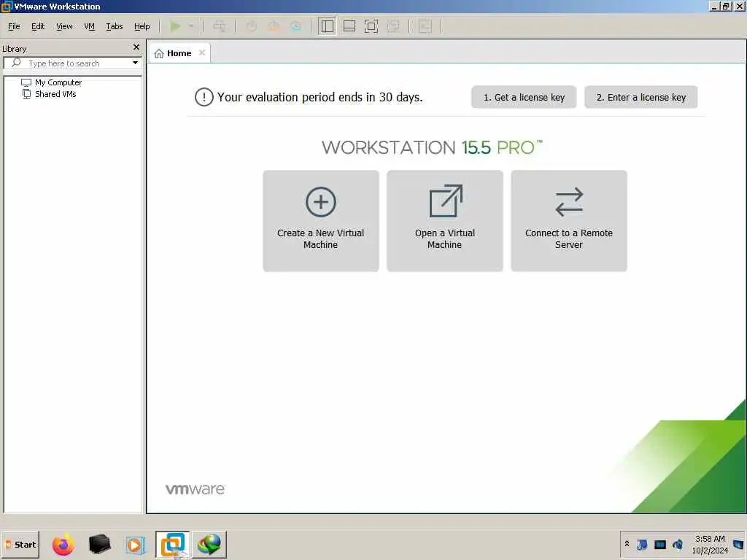Click the black folder taskbar icon
Screen dimensions: 747x560
tap(99, 545)
